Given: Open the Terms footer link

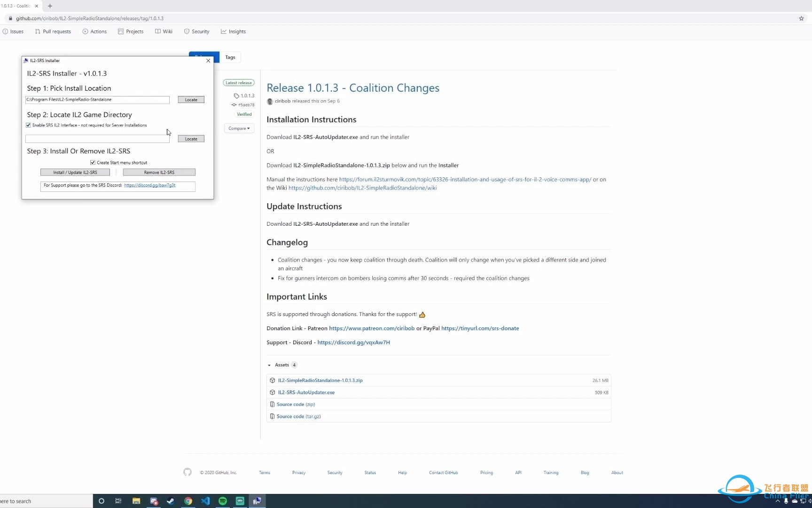Looking at the screenshot, I should (265, 473).
